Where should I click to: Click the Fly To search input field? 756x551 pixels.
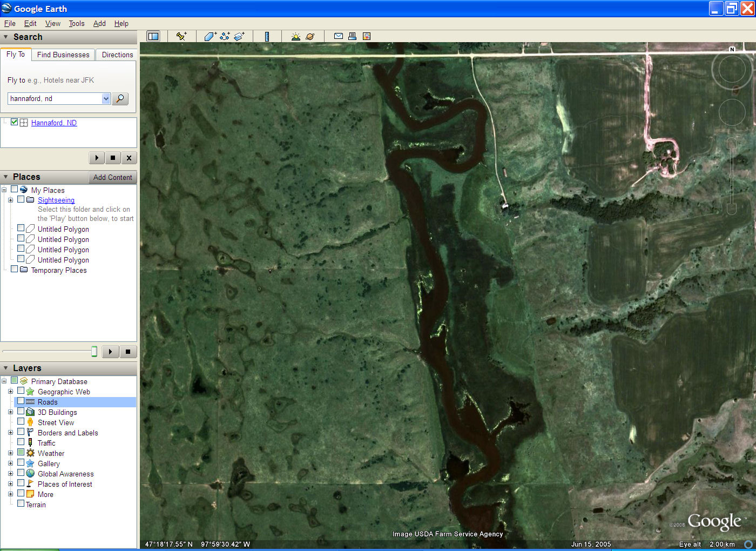click(55, 98)
